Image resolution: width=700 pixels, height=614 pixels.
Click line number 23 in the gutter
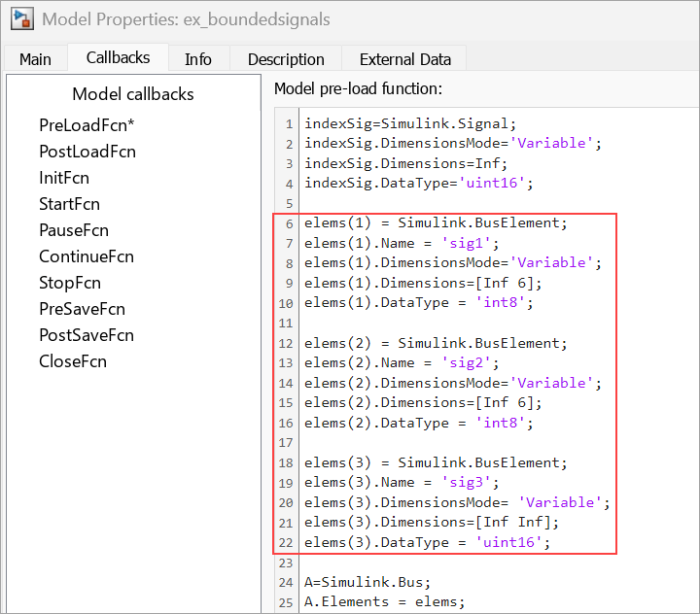(286, 563)
